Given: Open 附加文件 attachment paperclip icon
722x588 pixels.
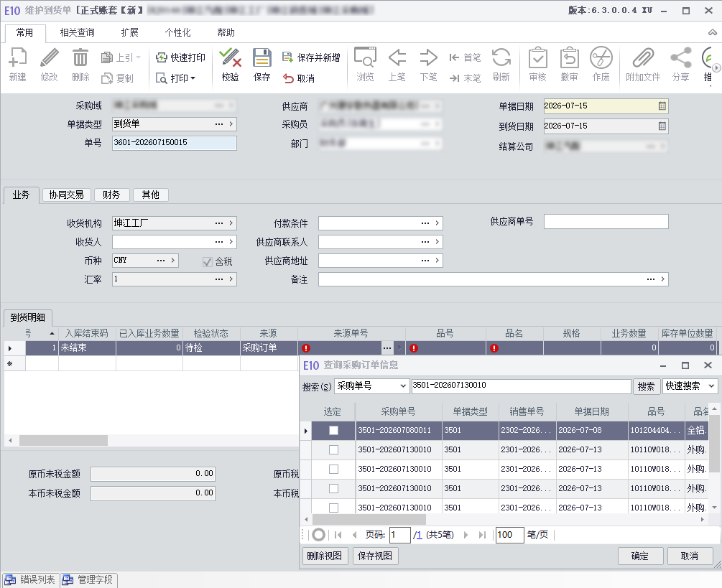Looking at the screenshot, I should 643,58.
